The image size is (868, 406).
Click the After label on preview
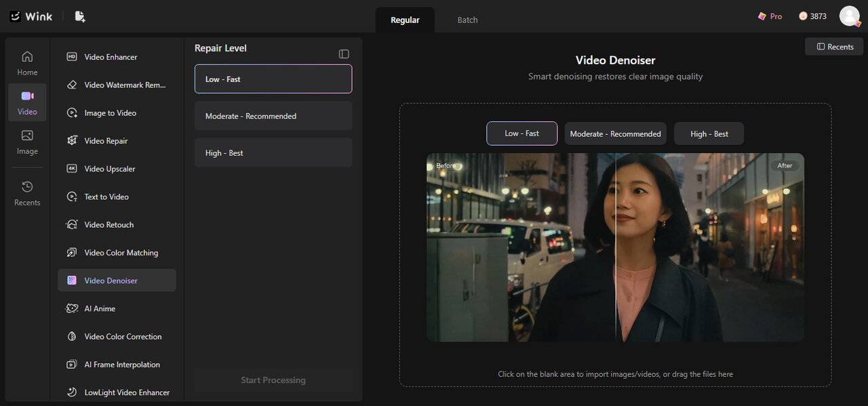click(785, 165)
